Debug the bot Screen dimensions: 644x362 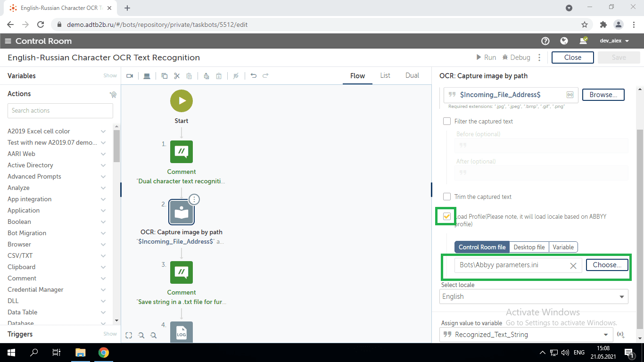516,58
